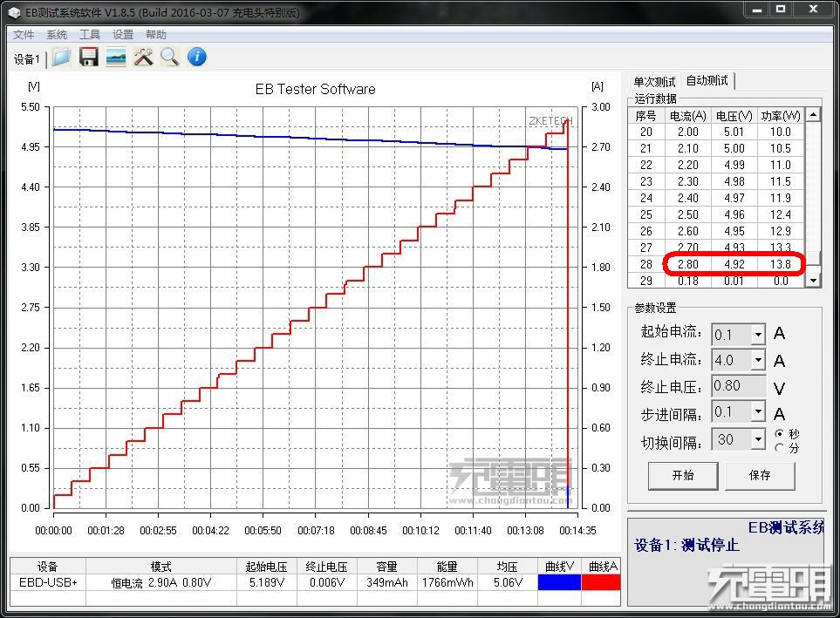Save data with the floppy disk icon
Screen dimensions: 840x618
(88, 57)
